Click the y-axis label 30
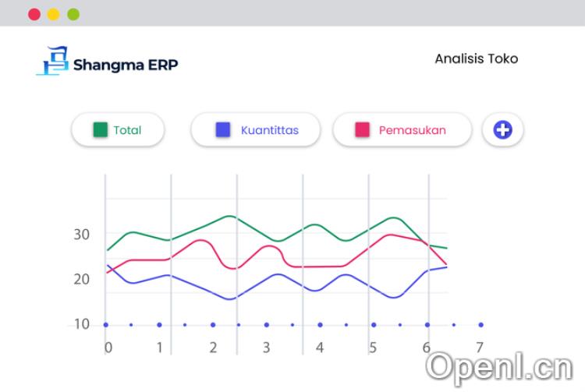585x392 pixels. [82, 234]
